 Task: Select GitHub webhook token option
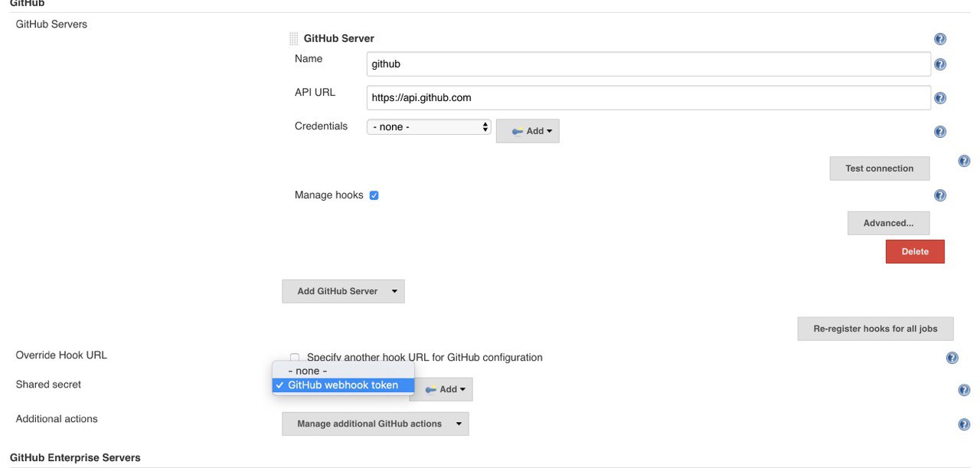click(343, 385)
